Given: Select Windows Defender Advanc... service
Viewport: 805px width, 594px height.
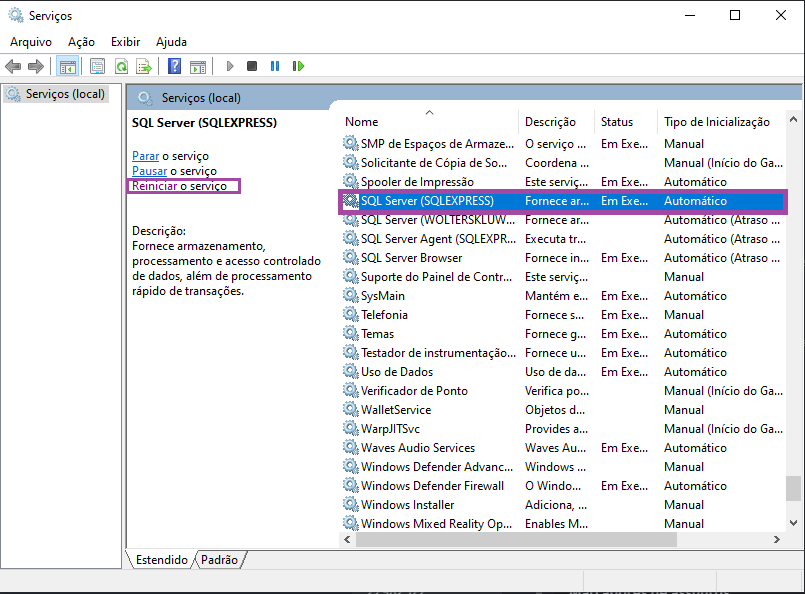Looking at the screenshot, I should click(563, 467).
